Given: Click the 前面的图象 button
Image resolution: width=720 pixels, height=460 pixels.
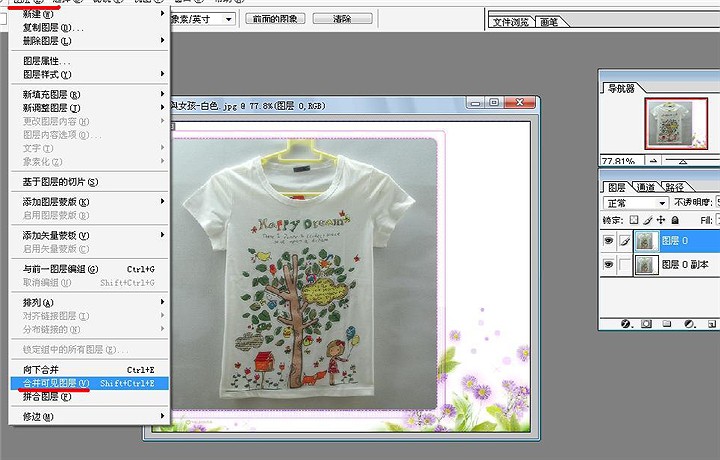Looking at the screenshot, I should click(275, 19).
